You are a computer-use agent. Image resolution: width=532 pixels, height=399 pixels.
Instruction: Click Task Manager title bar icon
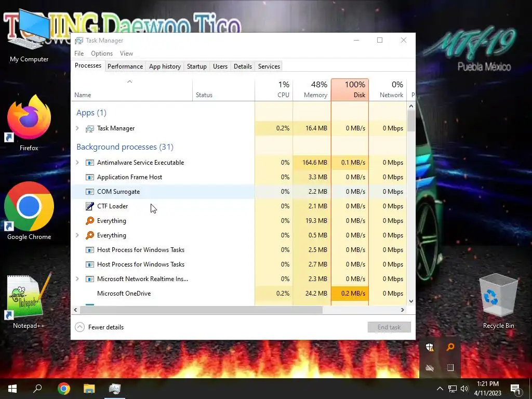[x=79, y=41]
